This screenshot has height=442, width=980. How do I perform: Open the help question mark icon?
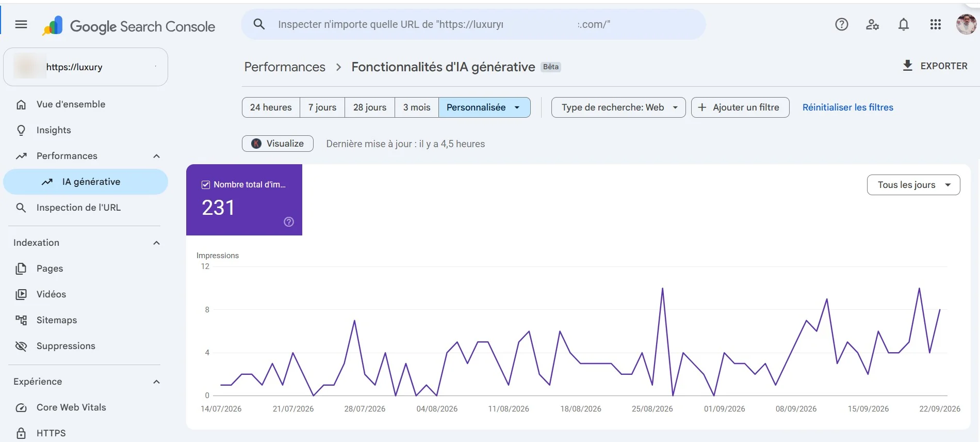tap(841, 24)
